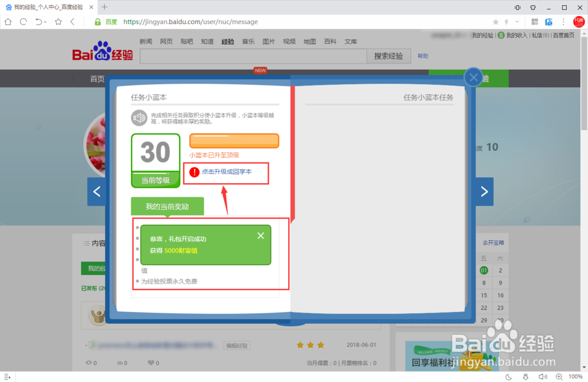This screenshot has height=382, width=588.
Task: Open 私信(0) messages link
Action: coord(540,35)
